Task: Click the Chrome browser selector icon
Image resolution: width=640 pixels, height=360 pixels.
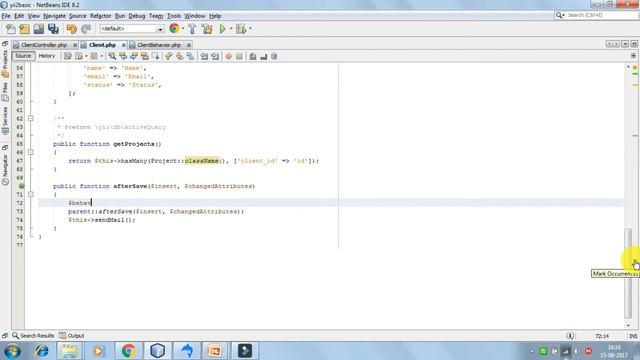Action: pos(174,29)
